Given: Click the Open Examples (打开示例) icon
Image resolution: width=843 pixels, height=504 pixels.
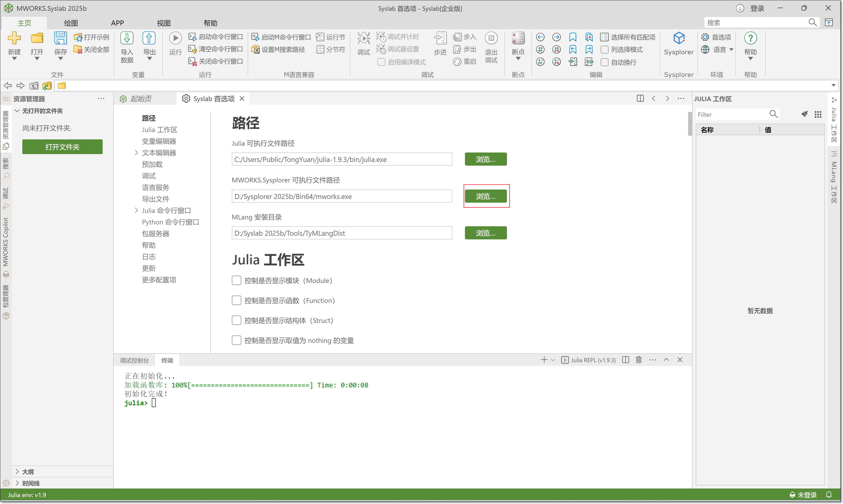Looking at the screenshot, I should click(x=78, y=37).
